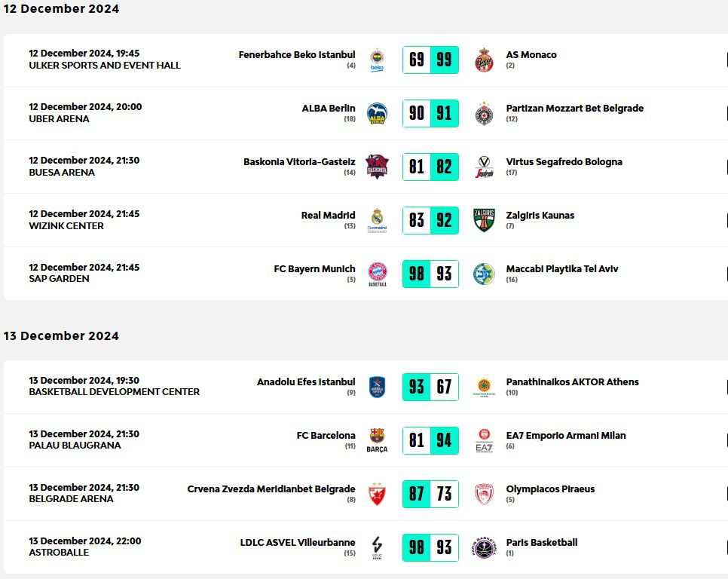Open the 93–67 Anadolu Efes game score

tap(430, 387)
